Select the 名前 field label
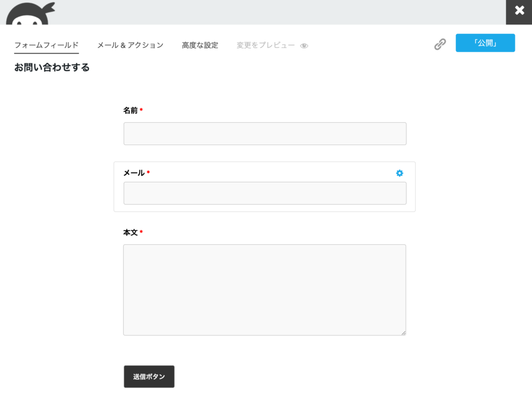 point(130,110)
